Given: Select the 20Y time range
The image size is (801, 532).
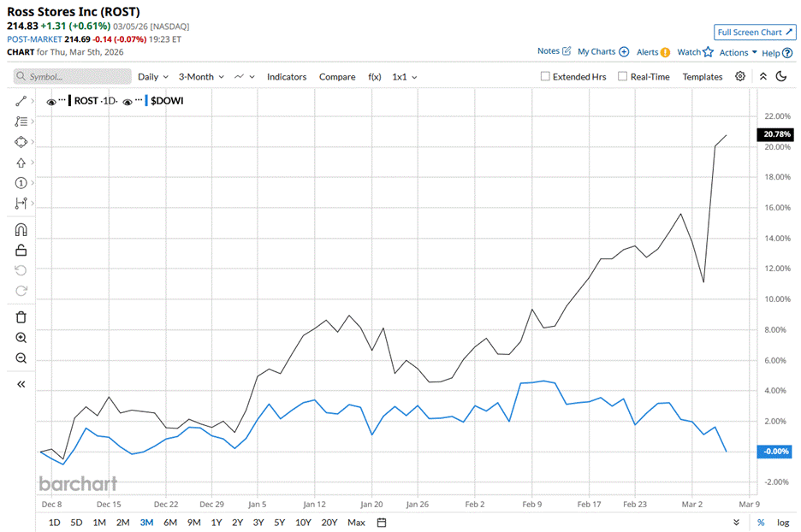Looking at the screenshot, I should 329,523.
